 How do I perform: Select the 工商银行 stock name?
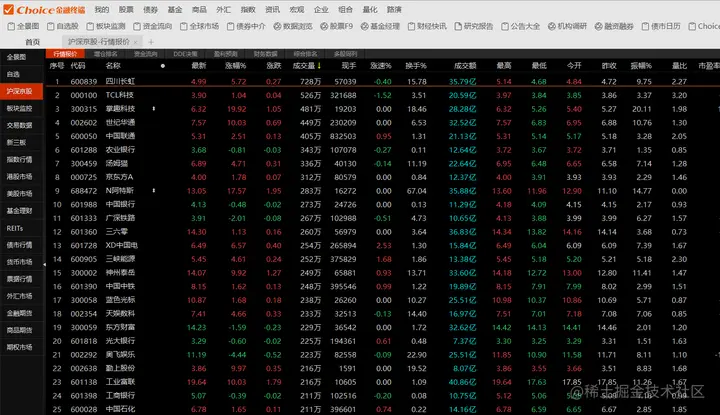(x=120, y=396)
